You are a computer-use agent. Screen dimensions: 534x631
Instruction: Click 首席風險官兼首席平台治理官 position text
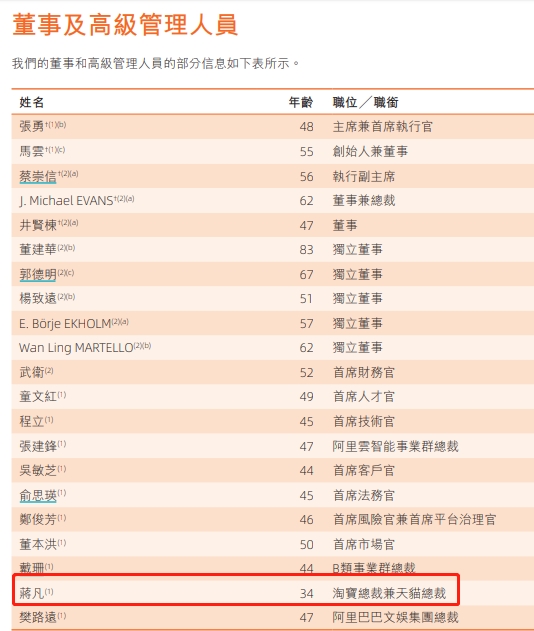coord(414,520)
